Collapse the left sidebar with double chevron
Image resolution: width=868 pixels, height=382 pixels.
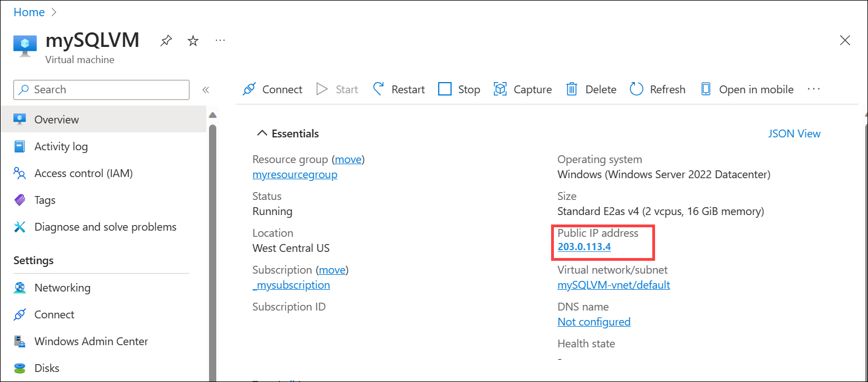click(206, 89)
